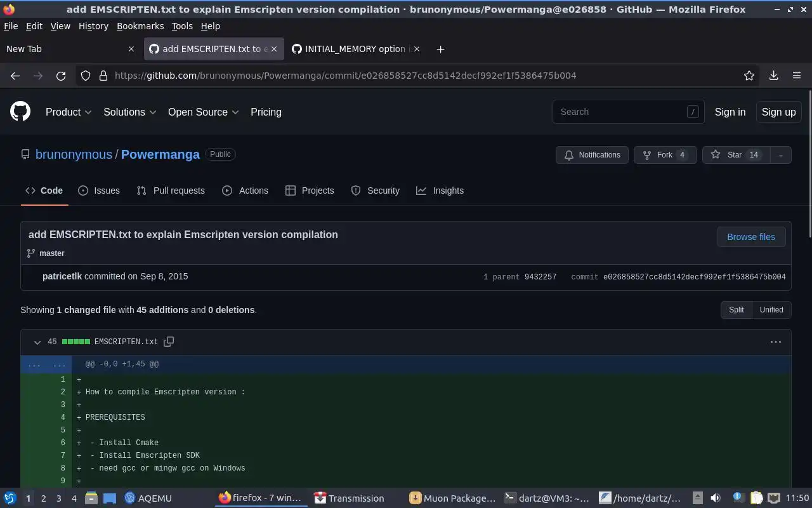Copy EMSCRIPTEN.txt file path to clipboard
Screen dimensions: 812x508
tap(169, 342)
